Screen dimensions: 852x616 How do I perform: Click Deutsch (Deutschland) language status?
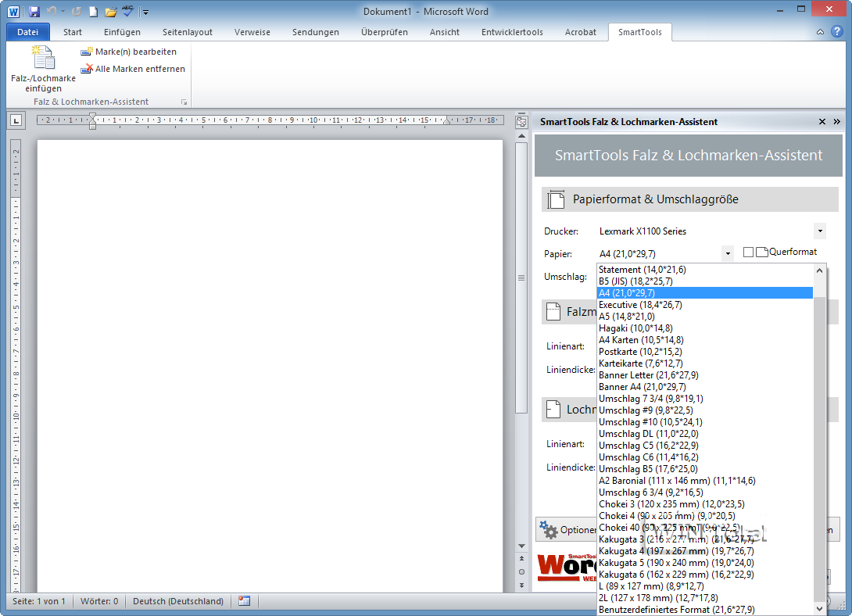tap(178, 601)
